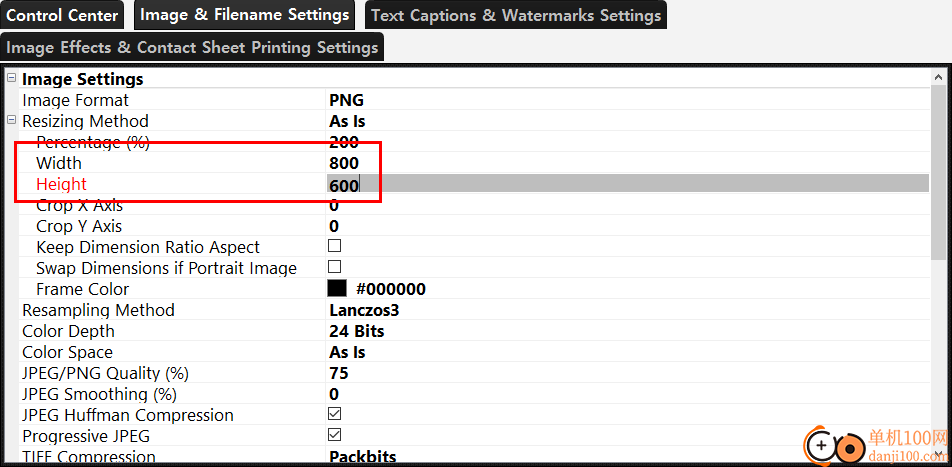The image size is (952, 467).
Task: Collapse the Image Settings section
Action: tap(11, 79)
